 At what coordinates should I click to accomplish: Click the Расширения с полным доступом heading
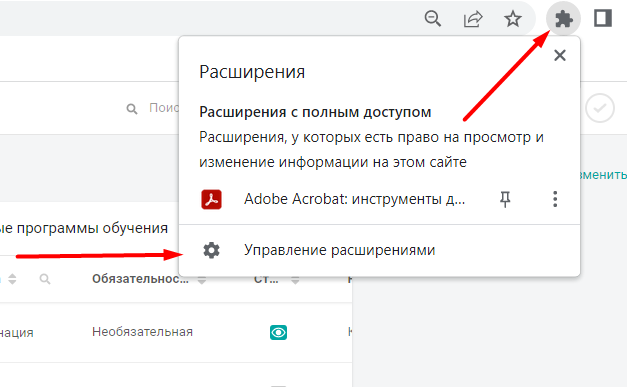tap(315, 112)
